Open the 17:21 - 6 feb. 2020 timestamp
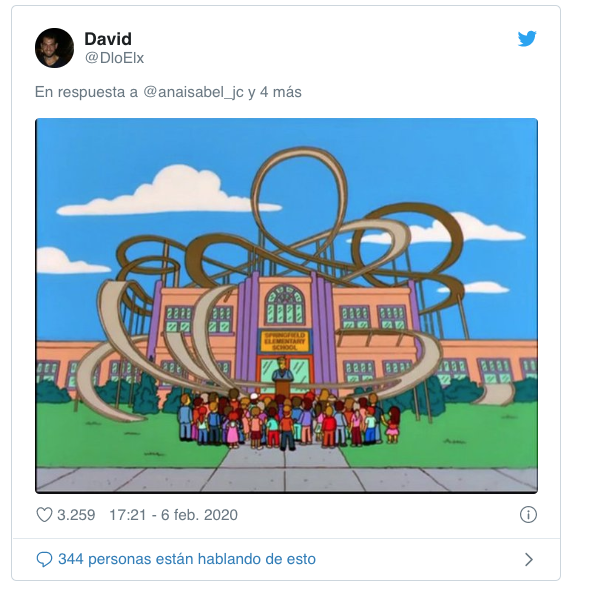 click(174, 515)
